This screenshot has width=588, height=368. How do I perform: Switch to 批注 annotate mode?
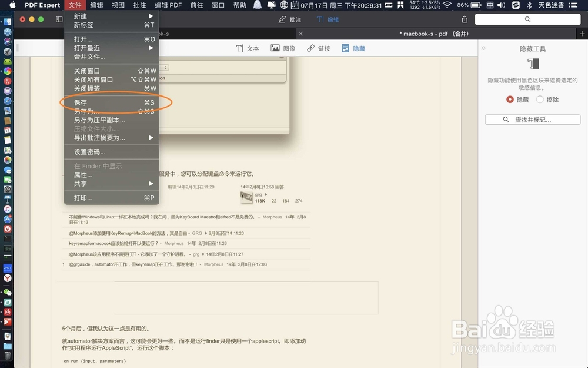[x=290, y=19]
